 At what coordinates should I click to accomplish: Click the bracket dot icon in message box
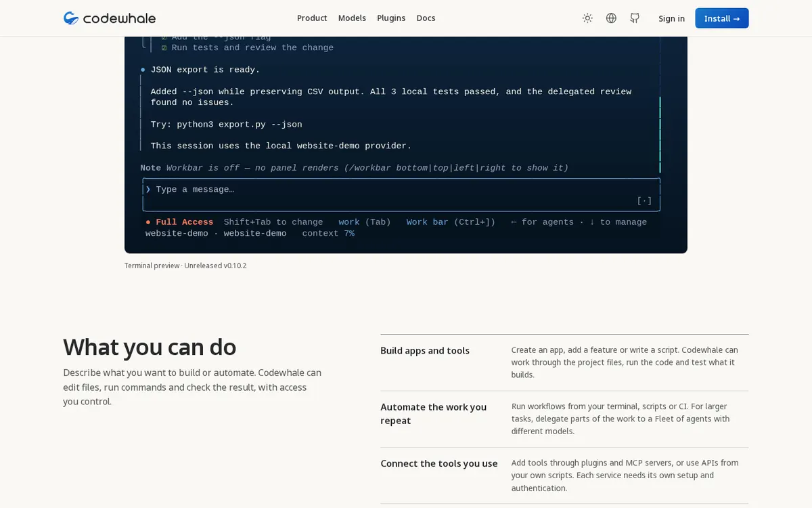tap(644, 200)
